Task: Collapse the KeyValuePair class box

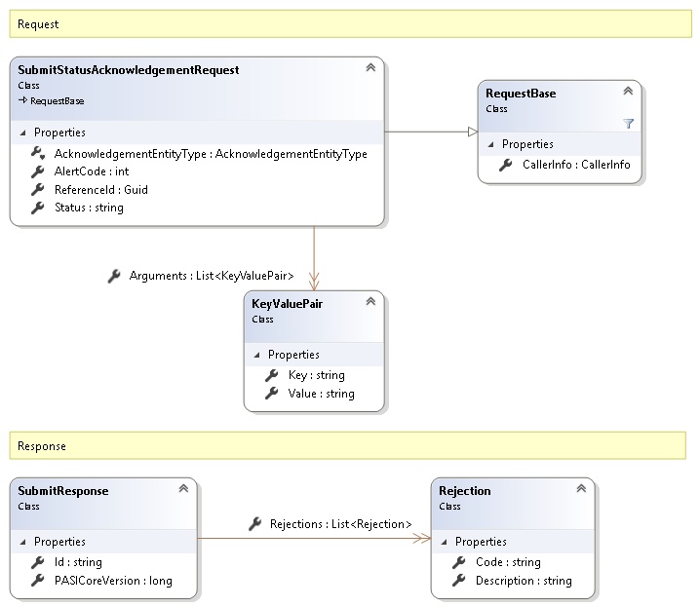Action: 369,302
